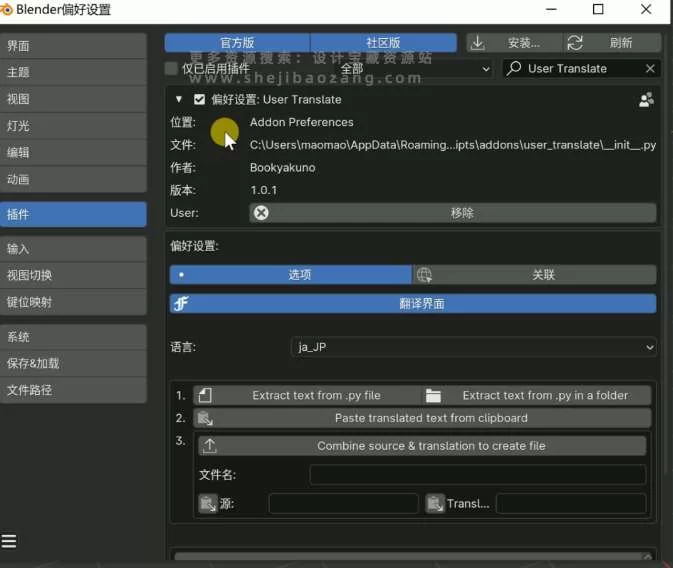Open the ja_JP language dropdown
Screen dimensions: 673x568
(x=473, y=347)
